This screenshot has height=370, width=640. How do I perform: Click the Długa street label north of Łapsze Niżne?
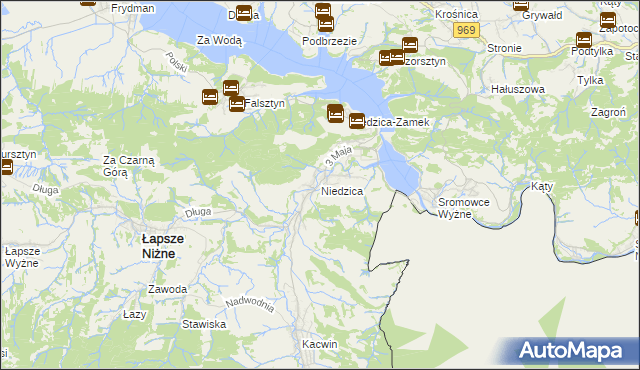tap(198, 213)
